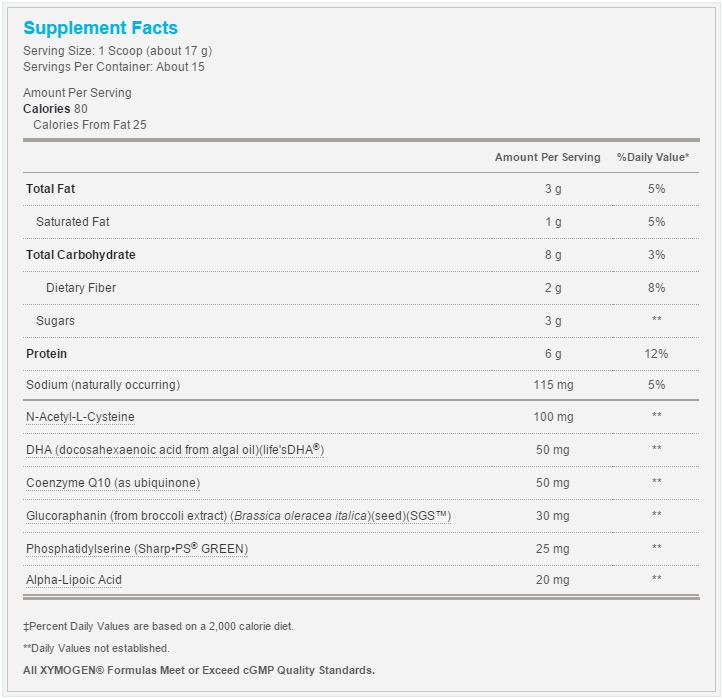Click the Supplement Facts heading
The width and height of the screenshot is (722, 699).
click(x=100, y=28)
